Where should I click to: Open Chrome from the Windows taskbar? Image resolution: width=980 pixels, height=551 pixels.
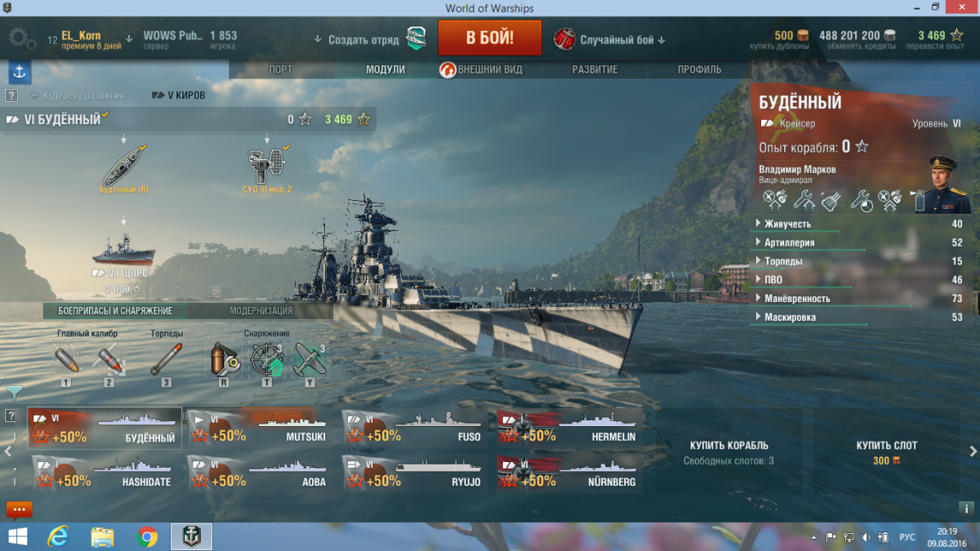[x=148, y=536]
